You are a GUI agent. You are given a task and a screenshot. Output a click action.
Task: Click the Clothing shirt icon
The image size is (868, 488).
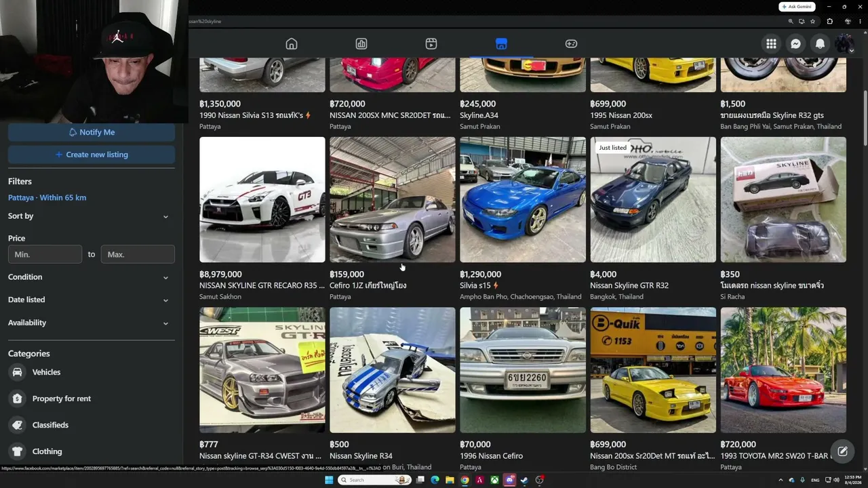(x=18, y=451)
